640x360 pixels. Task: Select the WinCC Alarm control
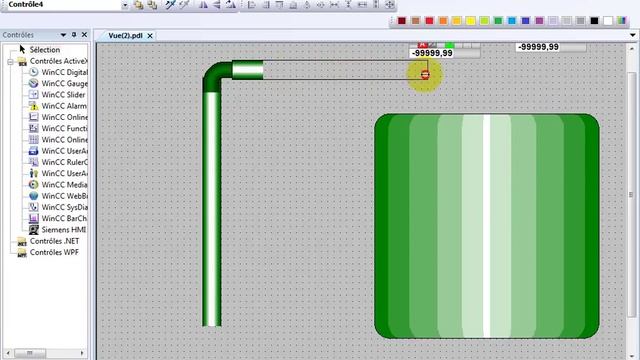tap(58, 106)
